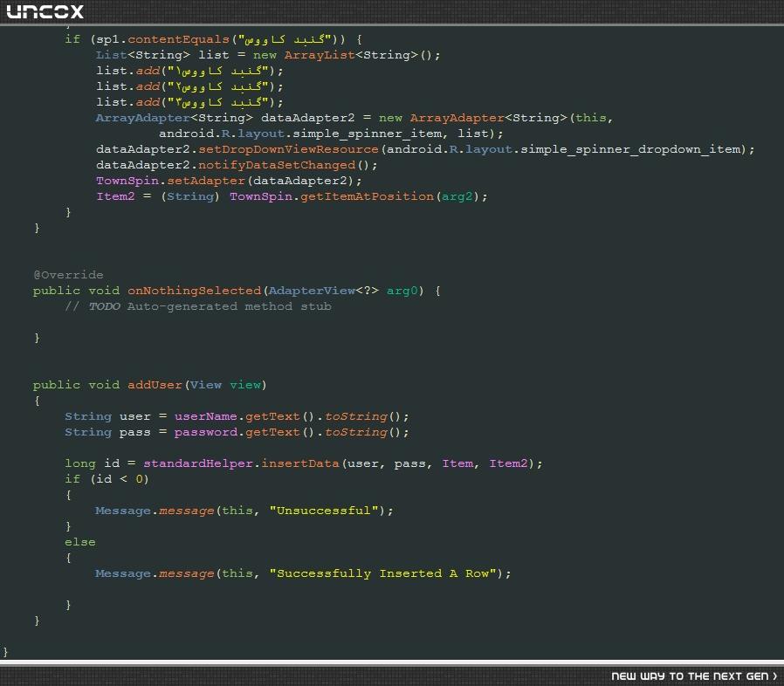Click the "Unsuccessful" string literal

click(x=324, y=511)
